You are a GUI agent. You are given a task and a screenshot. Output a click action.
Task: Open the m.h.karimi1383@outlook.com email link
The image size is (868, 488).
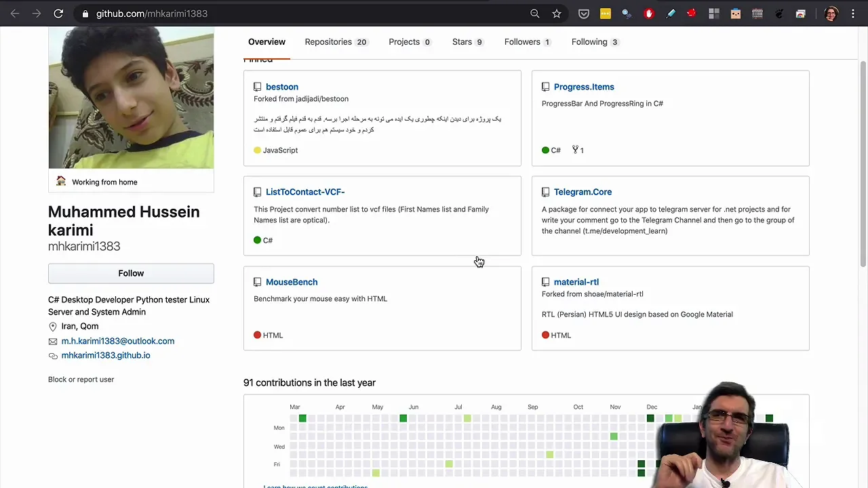117,341
